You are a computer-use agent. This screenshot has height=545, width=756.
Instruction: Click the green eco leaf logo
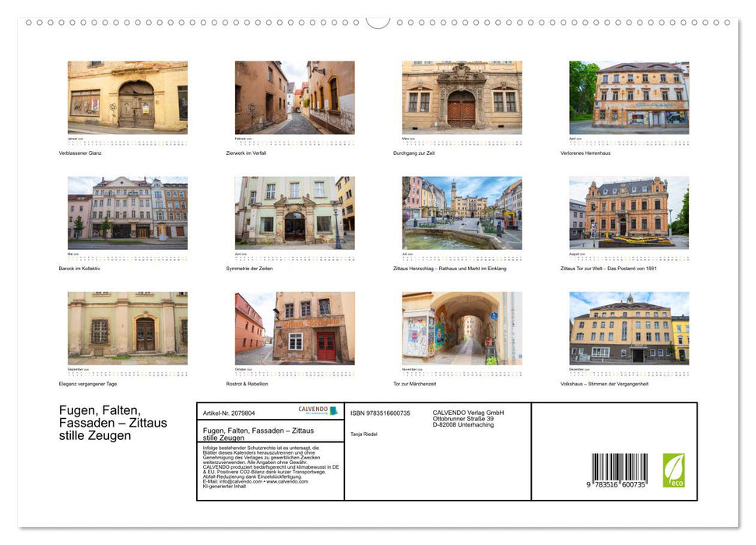(x=673, y=470)
